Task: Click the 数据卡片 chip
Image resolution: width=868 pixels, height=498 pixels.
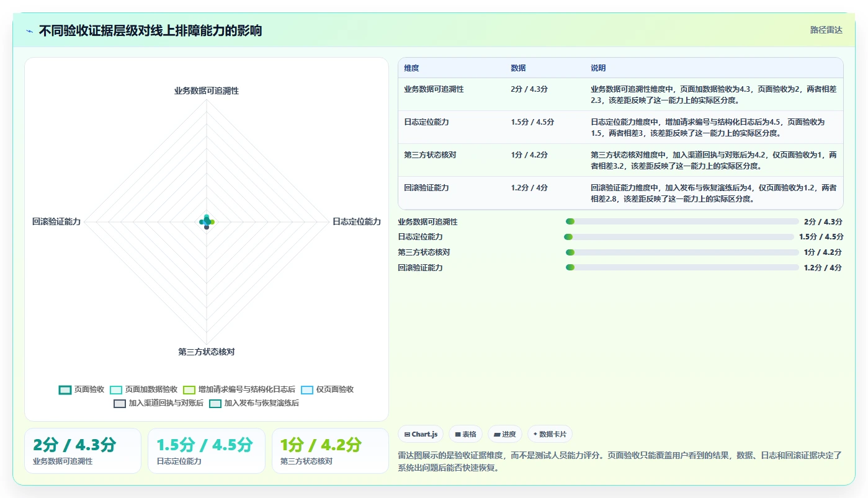Action: coord(550,434)
